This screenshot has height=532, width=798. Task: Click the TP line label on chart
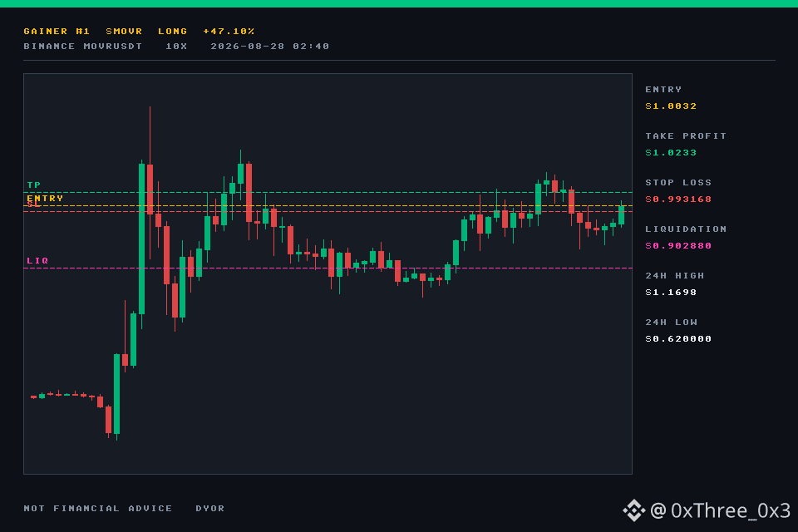(x=33, y=185)
